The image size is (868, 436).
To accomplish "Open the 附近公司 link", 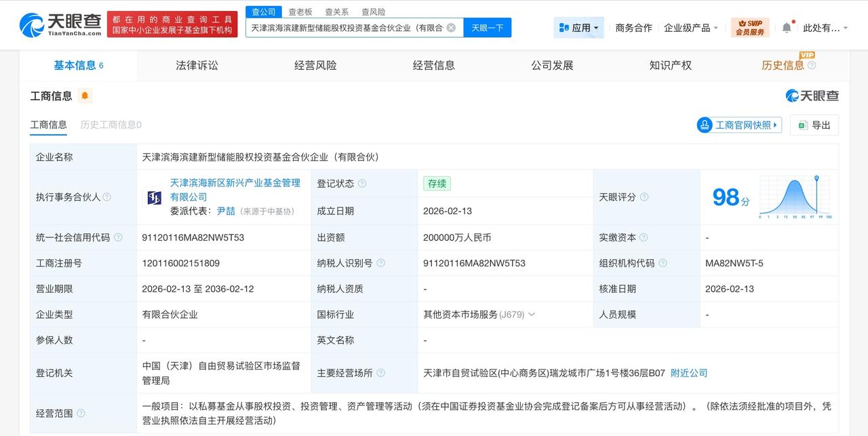I will (x=689, y=372).
